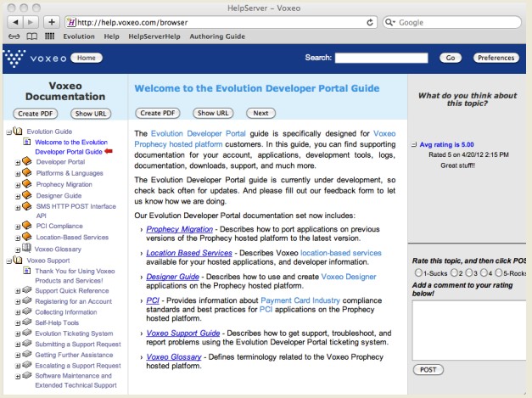Expand the Evolution Ticketing System node
Image resolution: width=532 pixels, height=398 pixels.
(x=18, y=334)
